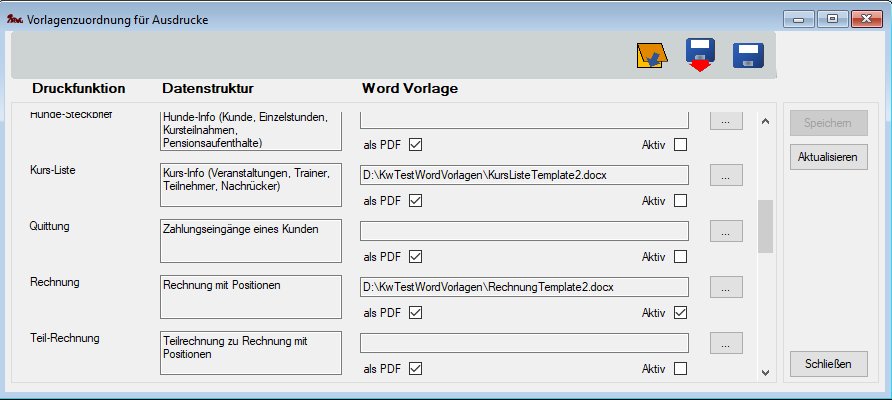
Task: Click the Rechnung template path field
Action: click(x=524, y=287)
